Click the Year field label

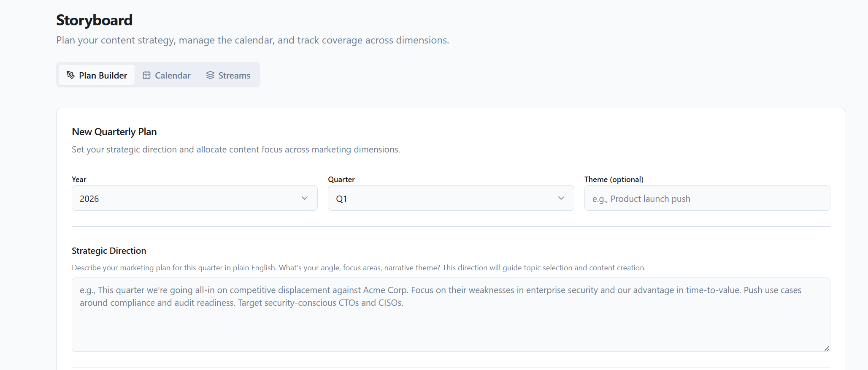(x=79, y=180)
